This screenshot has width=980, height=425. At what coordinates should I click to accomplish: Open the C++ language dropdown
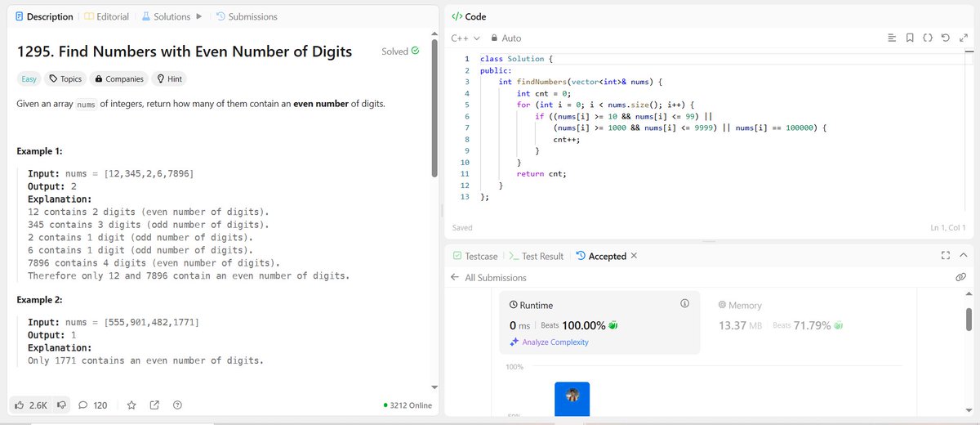pos(465,38)
